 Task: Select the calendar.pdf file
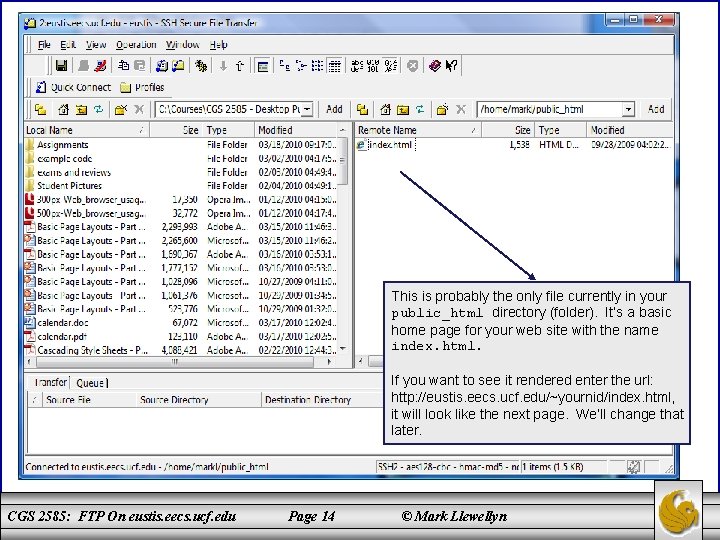62,337
